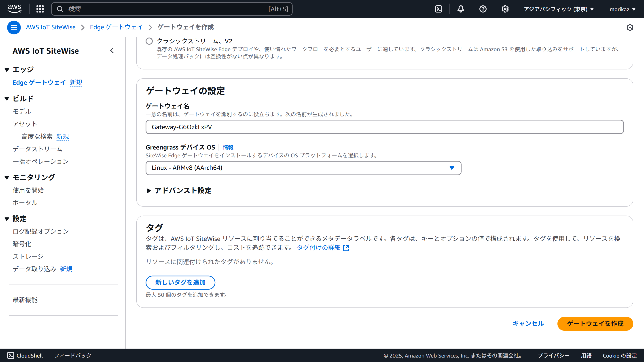This screenshot has height=362, width=644.
Task: Click the AWS logo home icon
Action: pyautogui.click(x=15, y=9)
